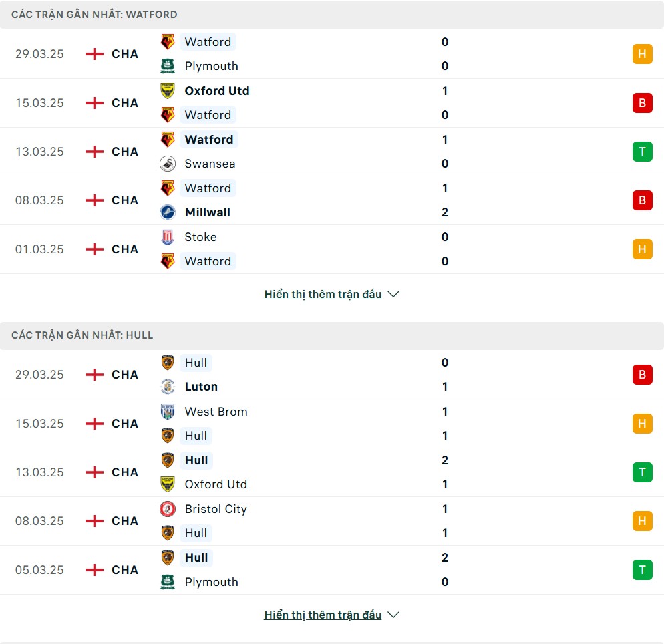Click the Luton club badge
Viewport: 664px width, 644px height.
[x=168, y=387]
